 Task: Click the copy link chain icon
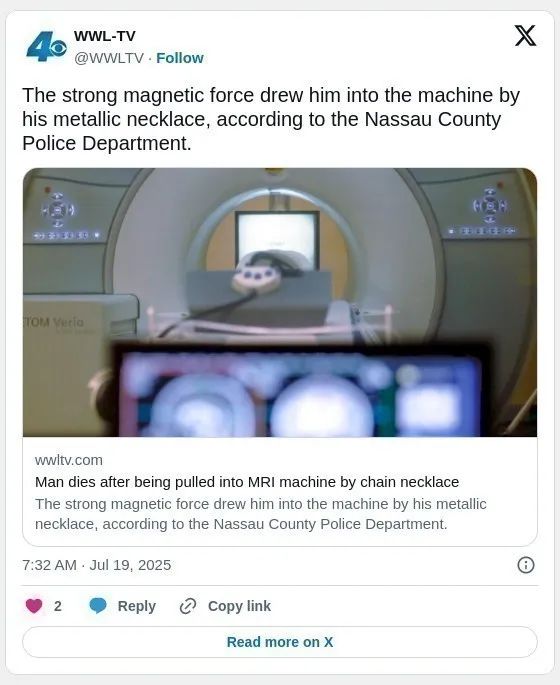[188, 606]
